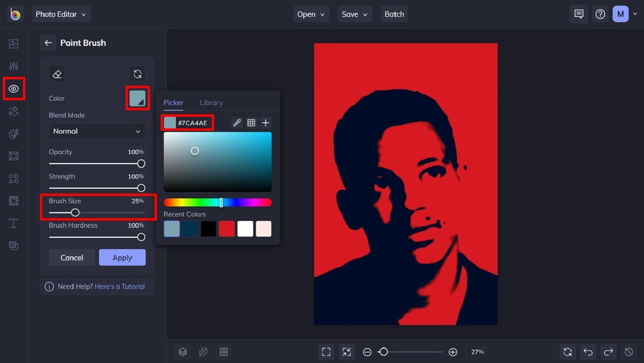
Task: Select the dark navy recent color
Action: pyautogui.click(x=190, y=229)
